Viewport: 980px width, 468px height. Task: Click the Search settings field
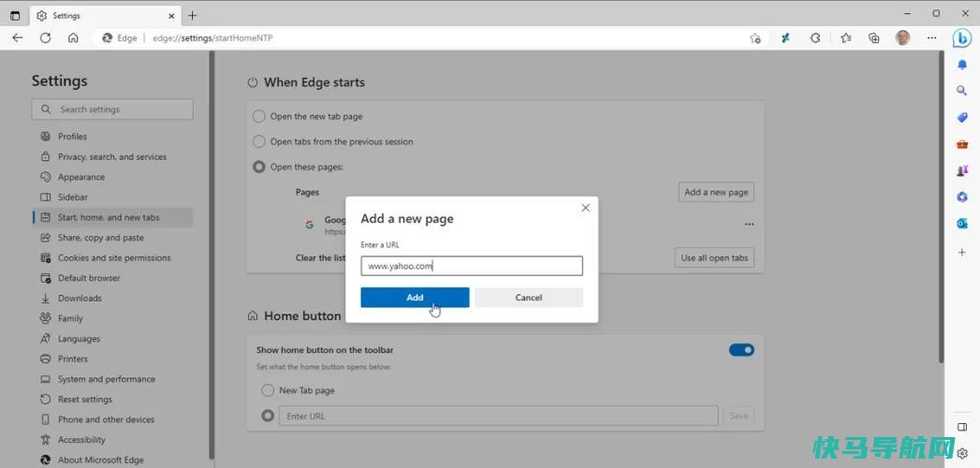pyautogui.click(x=112, y=110)
